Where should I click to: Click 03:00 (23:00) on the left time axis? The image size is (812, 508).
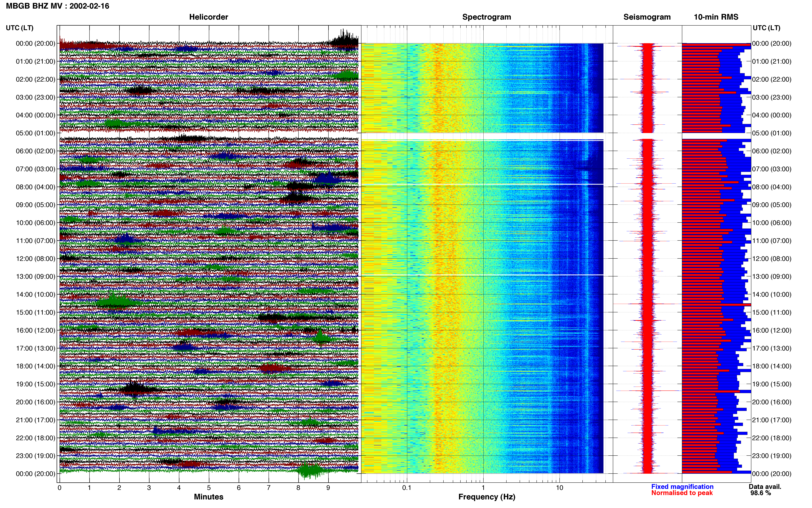point(36,97)
